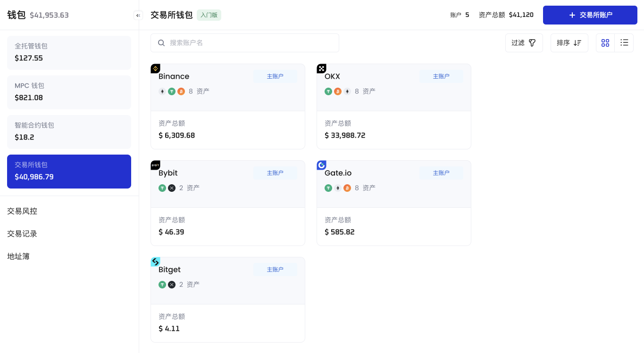Click the 交易所账户 add button
Viewport: 644px width, 353px height.
[x=590, y=15]
